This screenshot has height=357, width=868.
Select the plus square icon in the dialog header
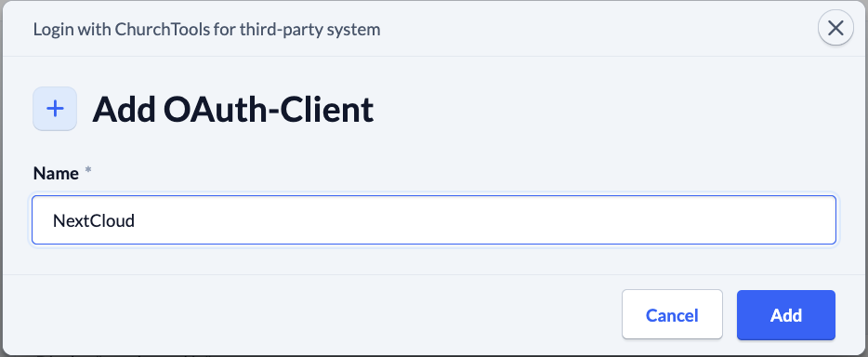coord(55,109)
